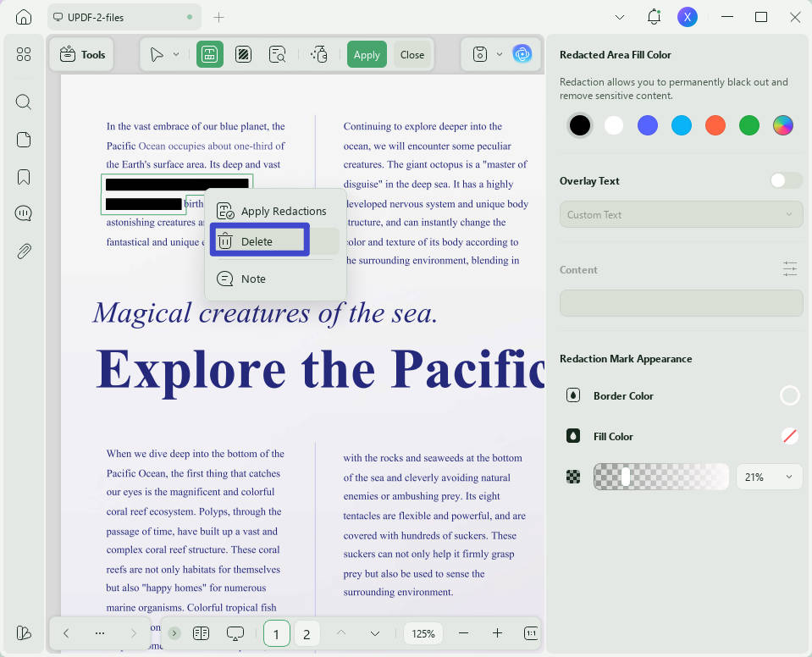Go to the Home screen icon
Viewport: 812px width, 657px height.
coord(24,17)
